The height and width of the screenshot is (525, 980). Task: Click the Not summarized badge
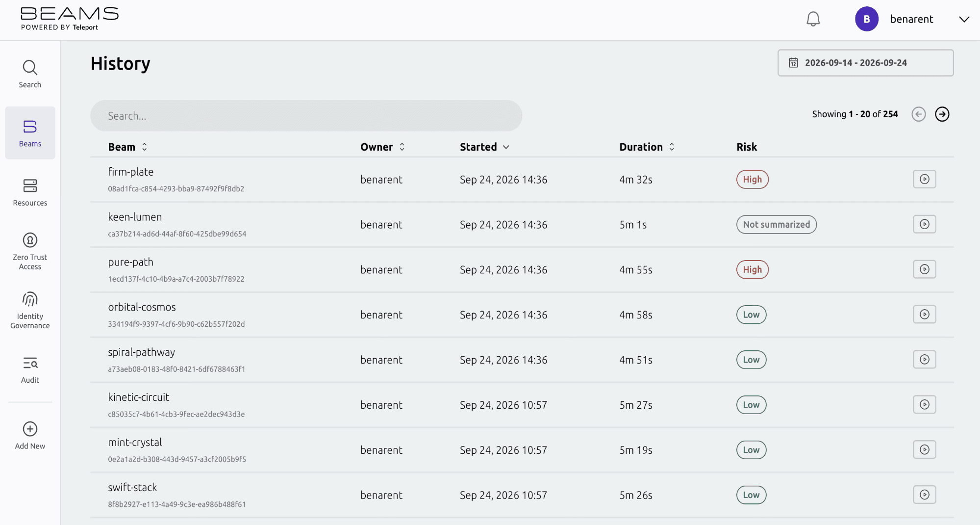click(x=776, y=225)
